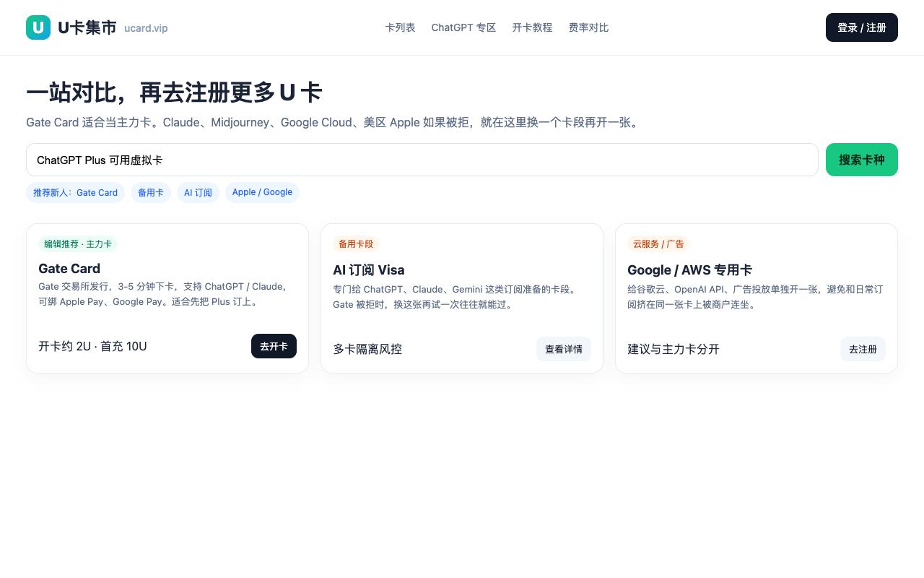Click 查看详情 on AI 订阅 Visa
This screenshot has height=578, width=924.
pos(564,349)
